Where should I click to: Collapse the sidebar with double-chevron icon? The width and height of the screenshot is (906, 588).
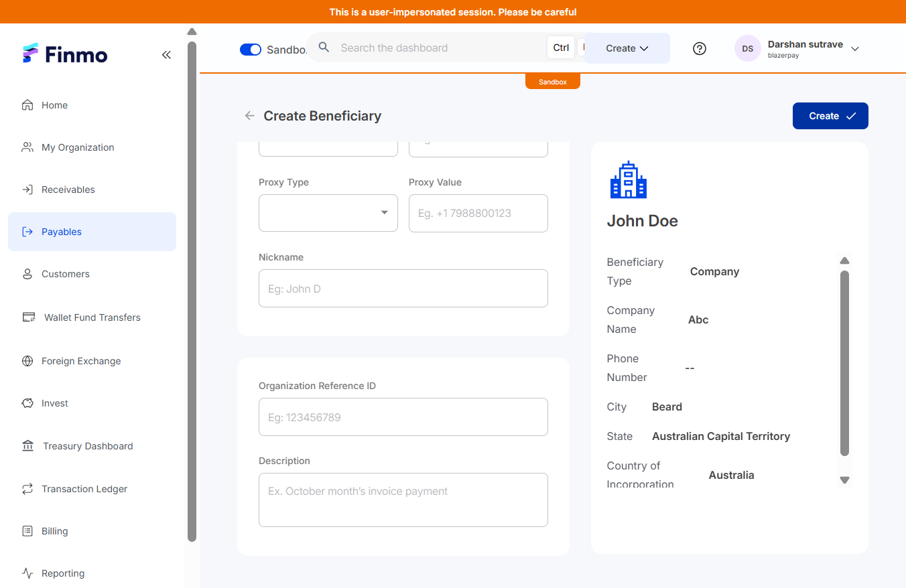[166, 55]
